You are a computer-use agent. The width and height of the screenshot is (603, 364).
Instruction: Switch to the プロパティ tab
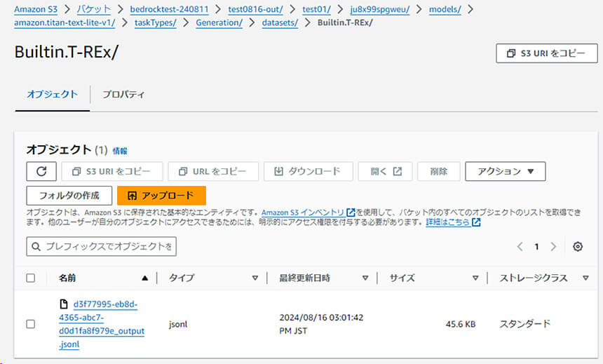[x=123, y=95]
